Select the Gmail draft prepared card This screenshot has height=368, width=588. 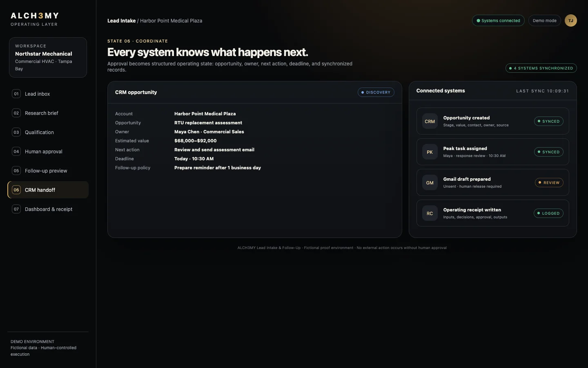(492, 182)
